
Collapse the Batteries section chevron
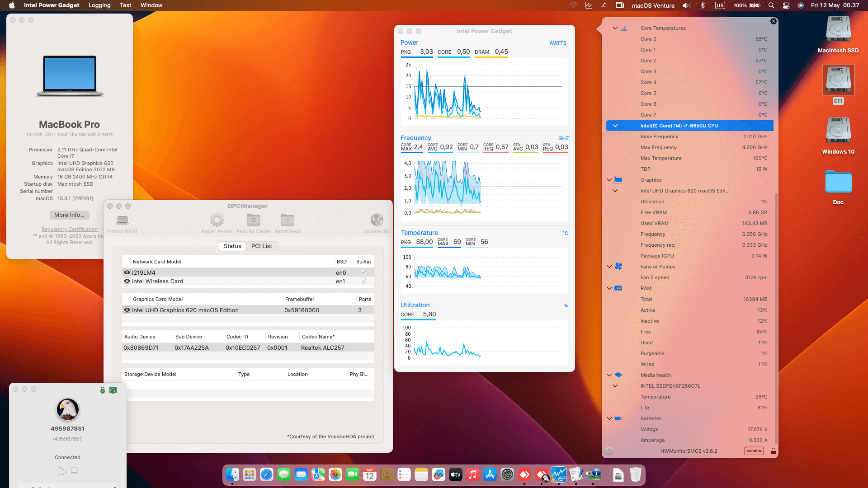(609, 418)
